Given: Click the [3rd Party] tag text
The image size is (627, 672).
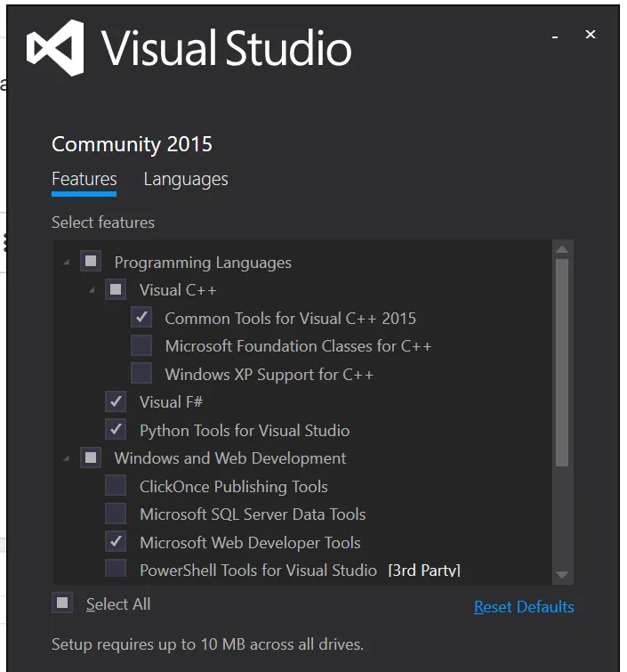Looking at the screenshot, I should [x=424, y=571].
